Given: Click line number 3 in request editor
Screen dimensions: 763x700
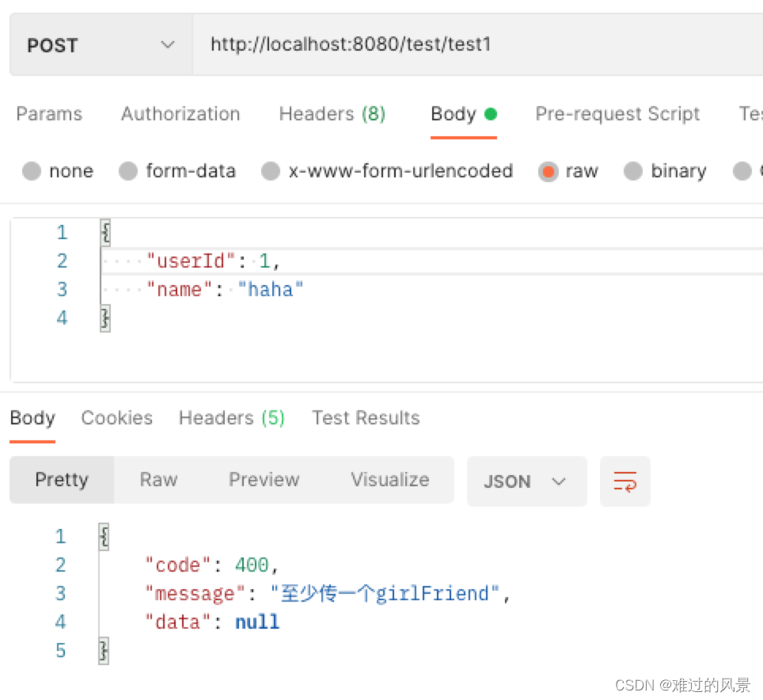Looking at the screenshot, I should click(62, 290).
